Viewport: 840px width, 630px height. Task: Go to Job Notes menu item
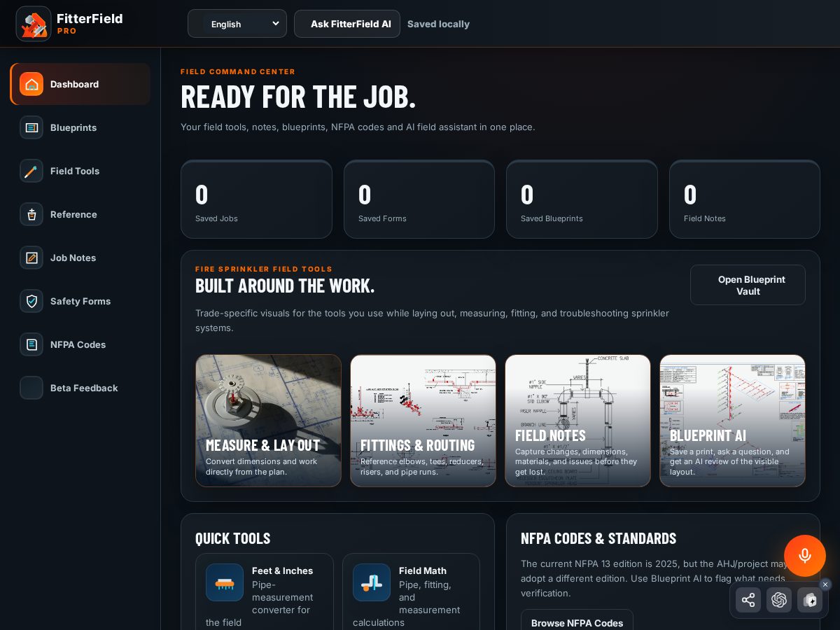80,258
